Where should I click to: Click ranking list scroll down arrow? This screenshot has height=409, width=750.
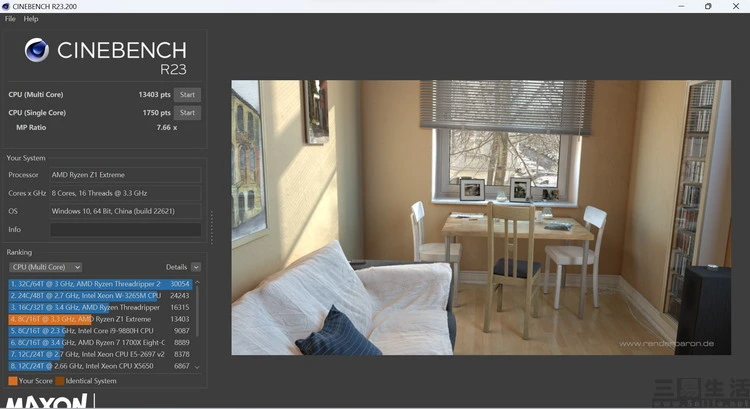click(x=197, y=367)
